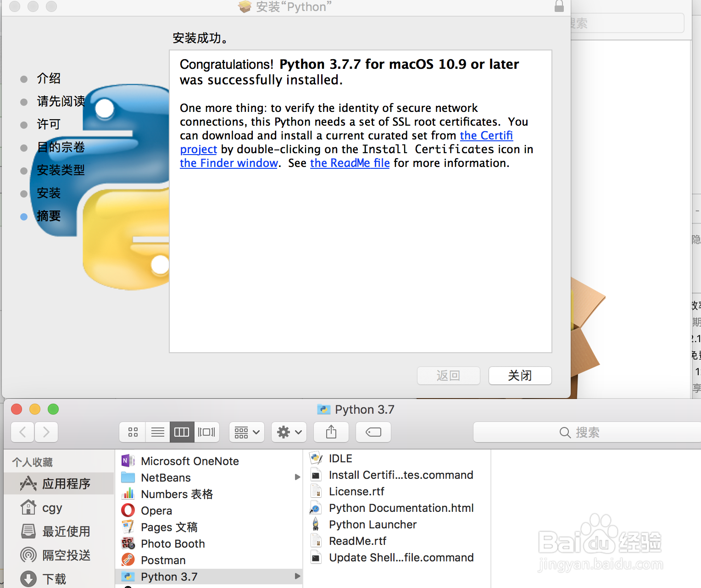Viewport: 701px width, 588px height.
Task: Click the Finder share button
Action: (331, 432)
